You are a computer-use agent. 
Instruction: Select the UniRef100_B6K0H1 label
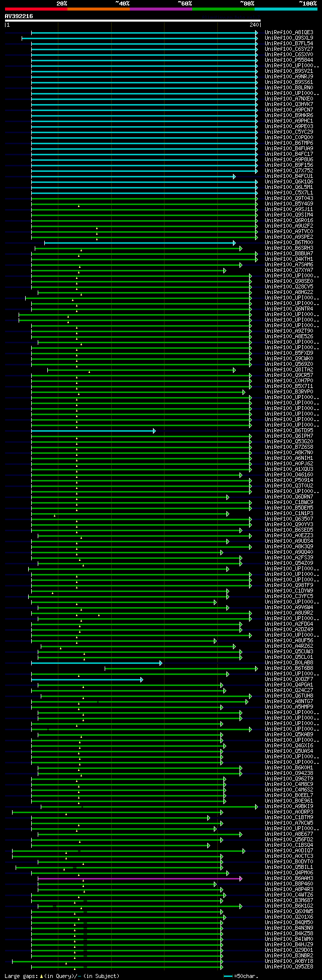289,767
